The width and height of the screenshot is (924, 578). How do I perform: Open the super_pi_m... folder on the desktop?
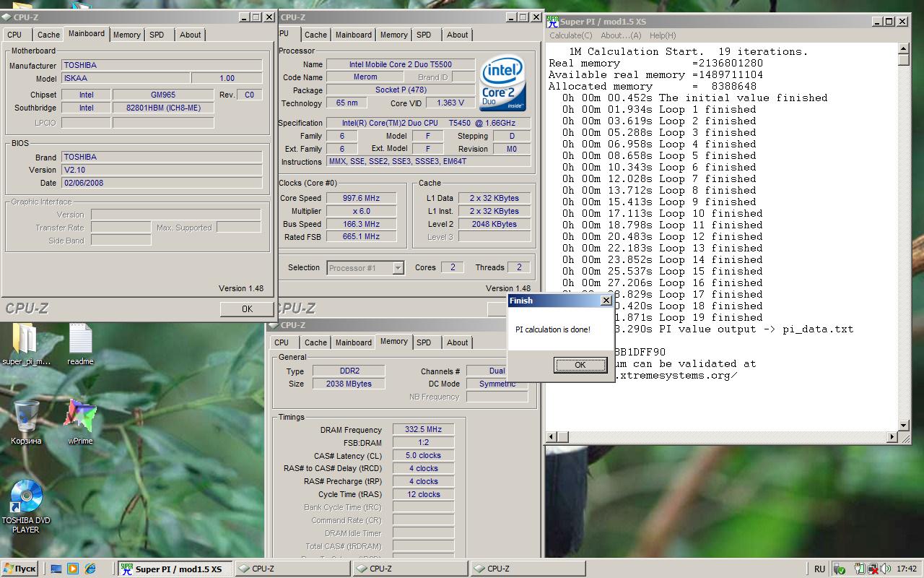26,345
